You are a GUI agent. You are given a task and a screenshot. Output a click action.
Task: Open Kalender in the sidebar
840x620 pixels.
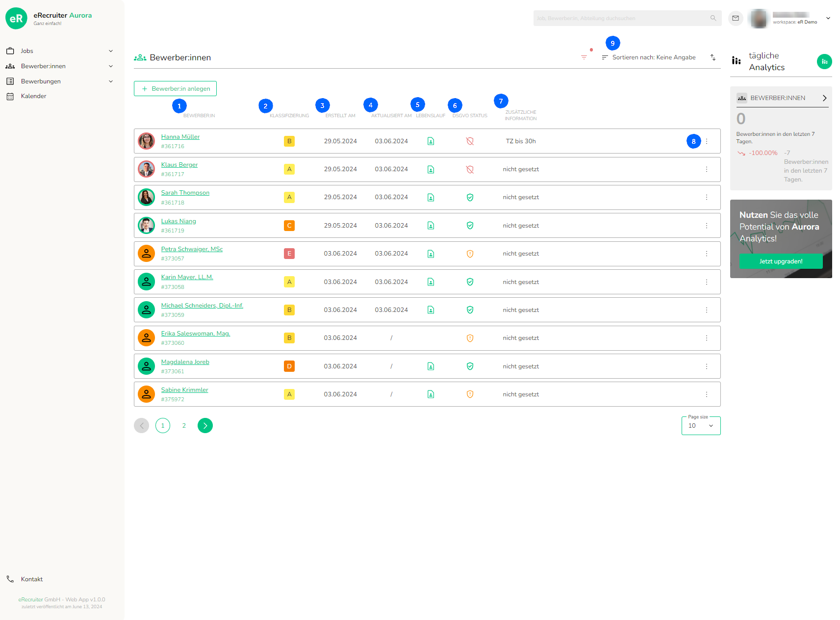(x=33, y=96)
